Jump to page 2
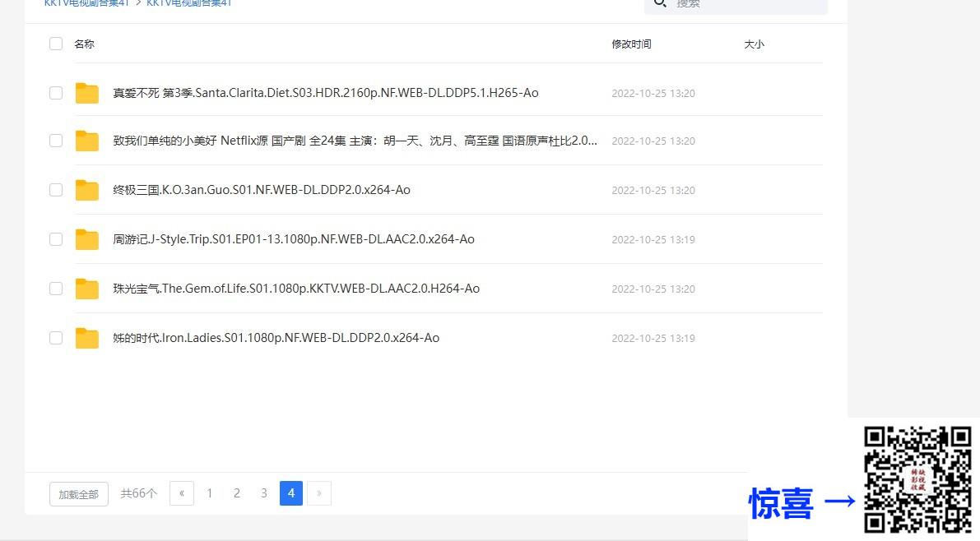 (x=237, y=493)
